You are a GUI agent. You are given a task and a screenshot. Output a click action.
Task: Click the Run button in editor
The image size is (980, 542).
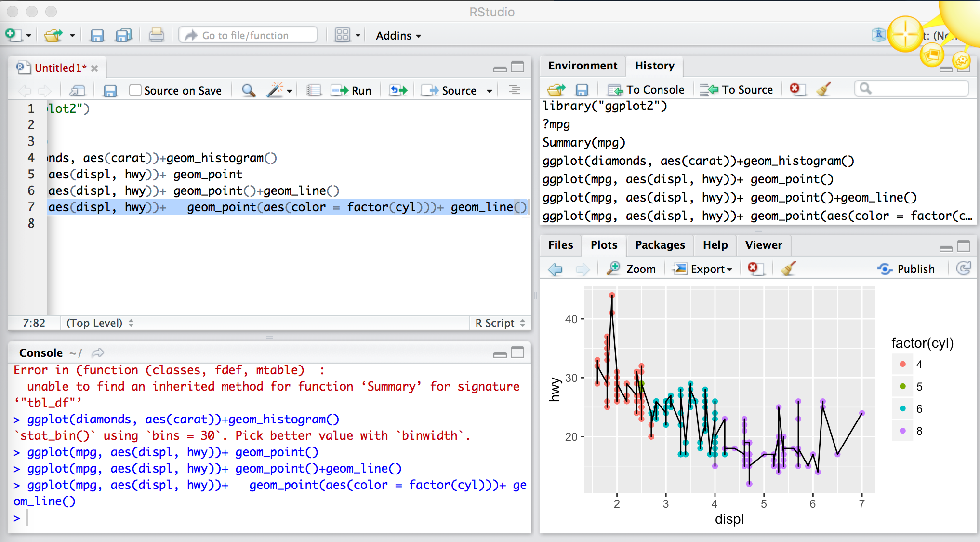pyautogui.click(x=352, y=91)
